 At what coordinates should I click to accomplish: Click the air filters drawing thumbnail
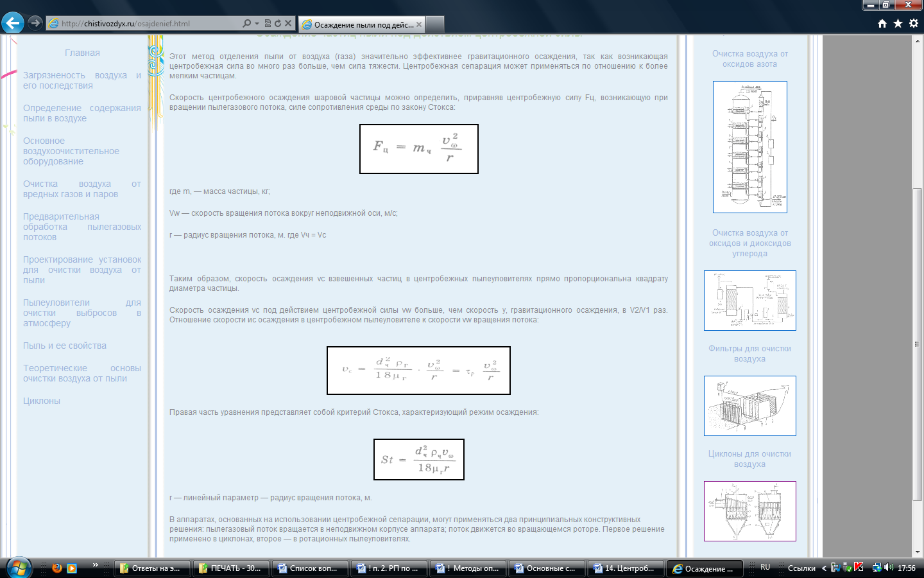pos(749,406)
